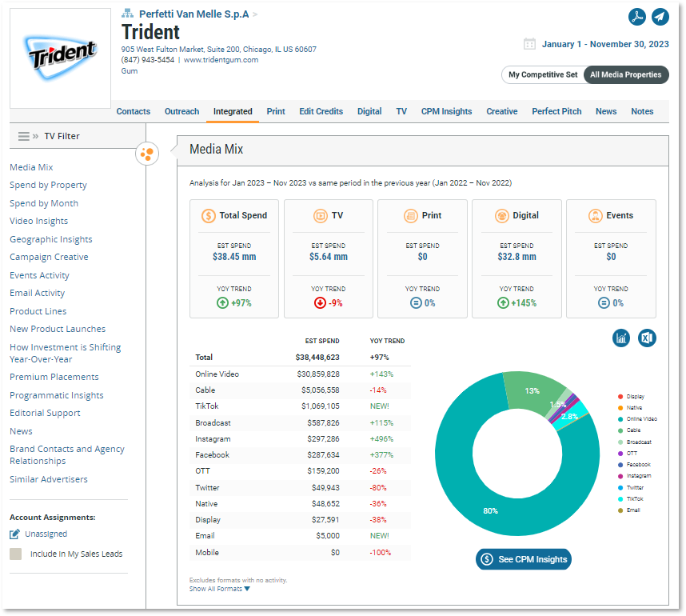Open Similar Advertisers sidebar link
The height and width of the screenshot is (616, 686).
(49, 479)
